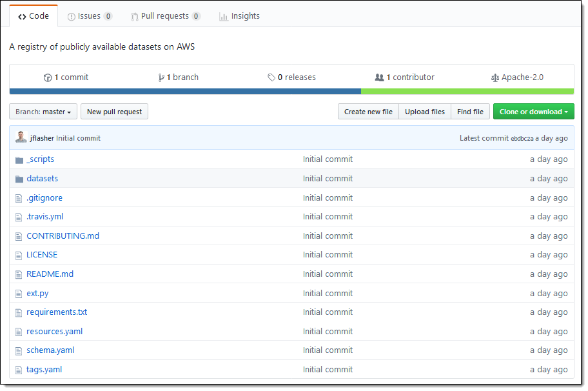Click the commit history clock icon
Image resolution: width=588 pixels, height=391 pixels.
48,77
